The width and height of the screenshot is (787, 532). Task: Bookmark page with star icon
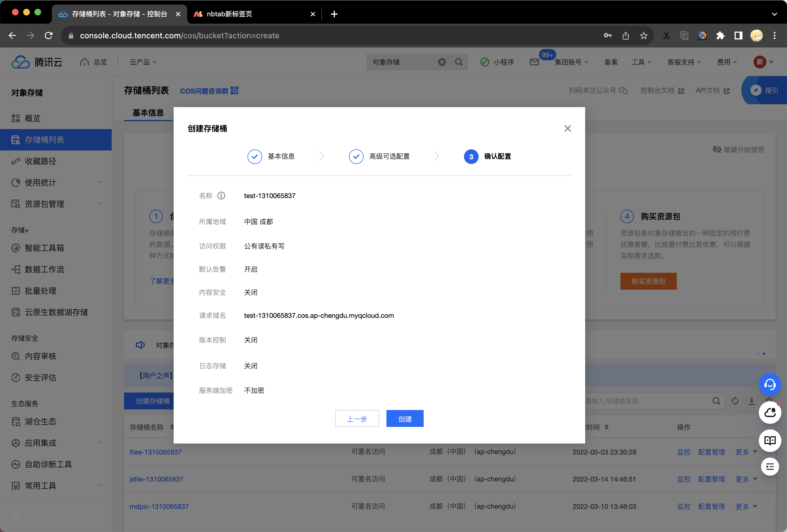[x=644, y=36]
